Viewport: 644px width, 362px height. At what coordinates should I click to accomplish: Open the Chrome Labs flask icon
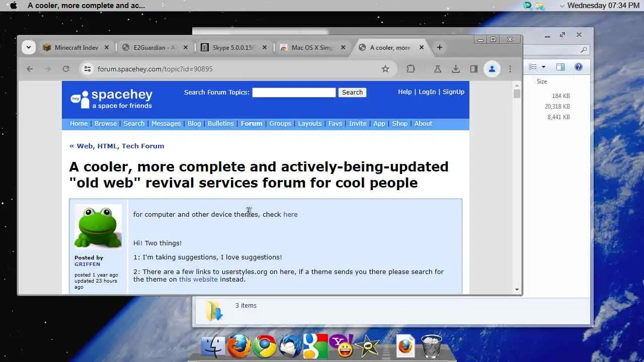(438, 69)
